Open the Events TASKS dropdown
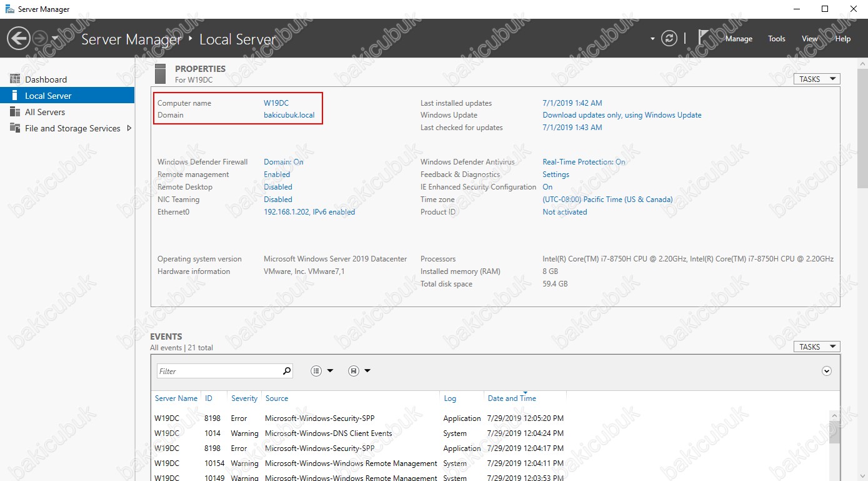The height and width of the screenshot is (481, 868). pyautogui.click(x=817, y=347)
